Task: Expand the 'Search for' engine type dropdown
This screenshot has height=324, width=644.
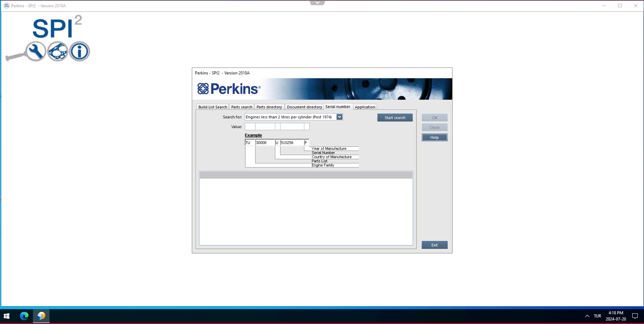Action: (339, 117)
